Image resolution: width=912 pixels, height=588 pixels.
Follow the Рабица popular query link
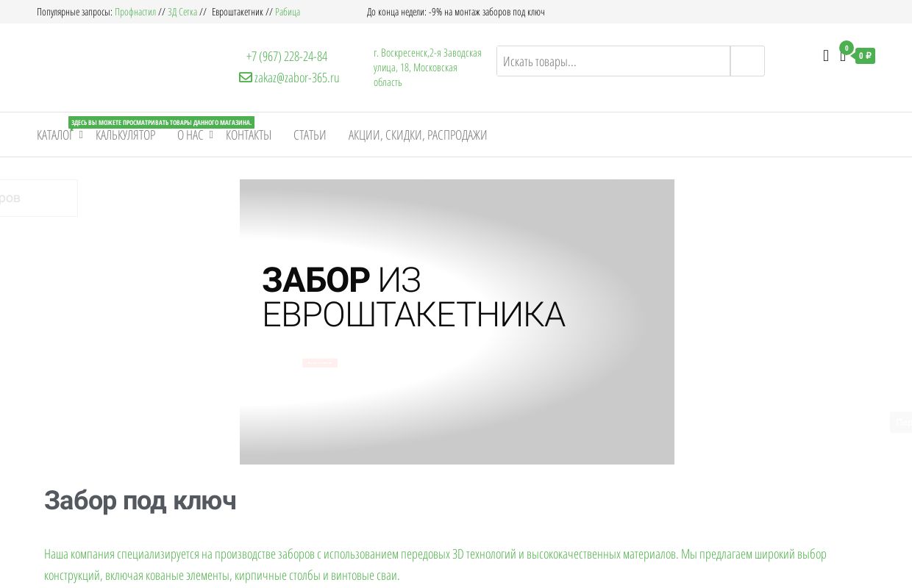(x=288, y=12)
